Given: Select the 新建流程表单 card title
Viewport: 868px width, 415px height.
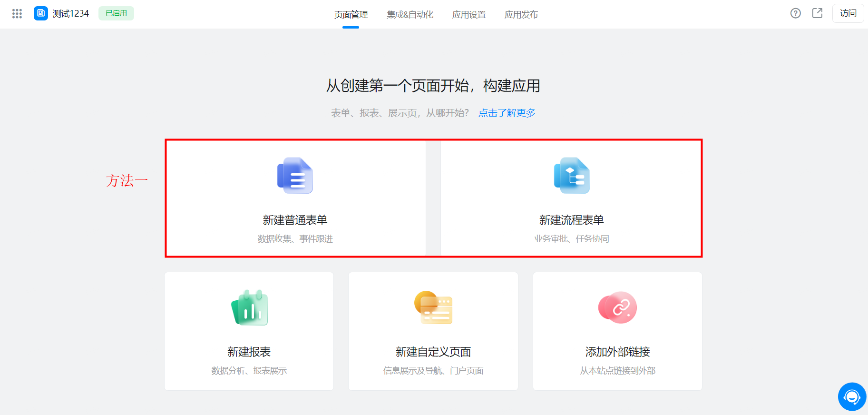Looking at the screenshot, I should coord(572,220).
